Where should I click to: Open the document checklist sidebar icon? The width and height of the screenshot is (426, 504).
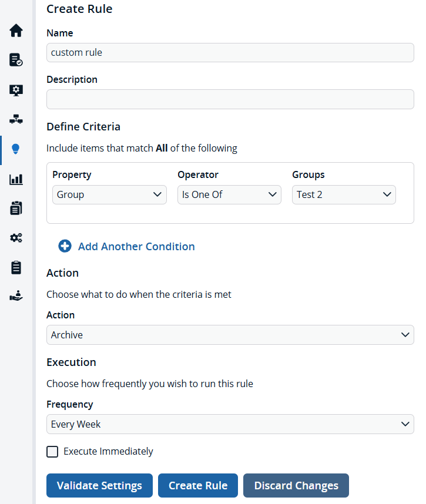pos(16,59)
